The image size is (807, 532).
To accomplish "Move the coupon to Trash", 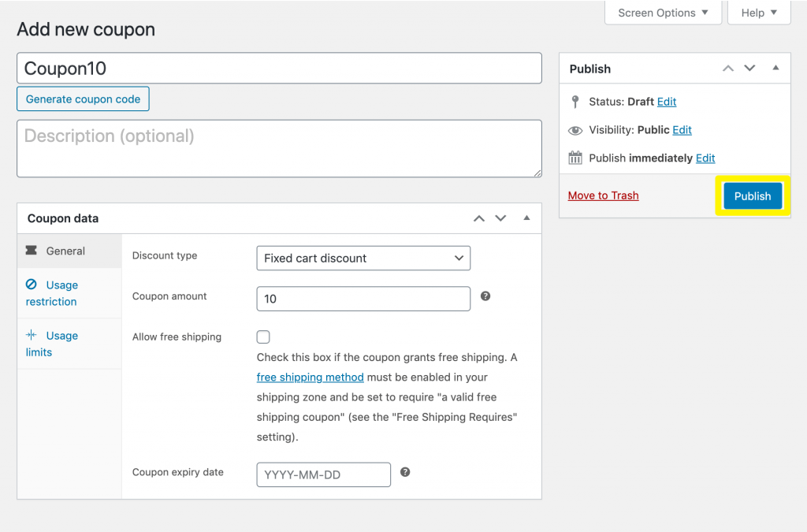I will tap(603, 195).
